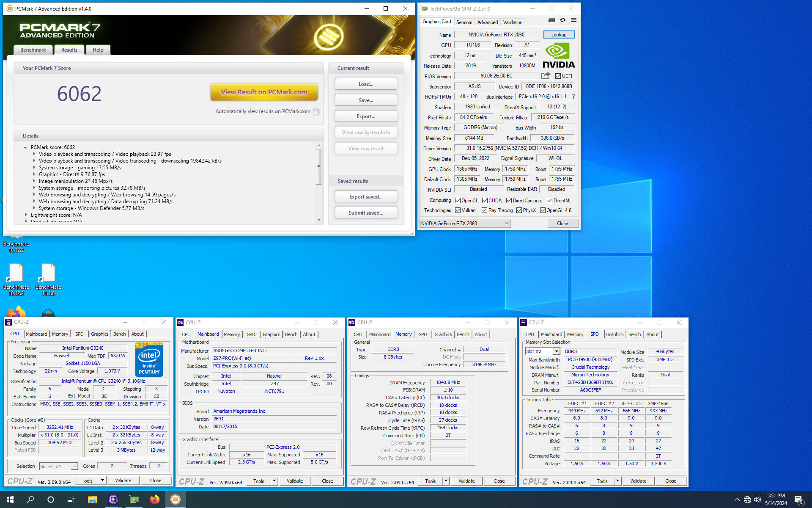
Task: Open the Socket #1 selection dropdown
Action: (x=74, y=467)
